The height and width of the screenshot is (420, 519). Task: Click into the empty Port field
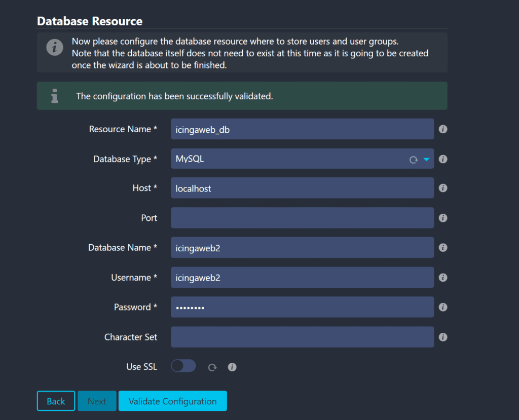[302, 218]
